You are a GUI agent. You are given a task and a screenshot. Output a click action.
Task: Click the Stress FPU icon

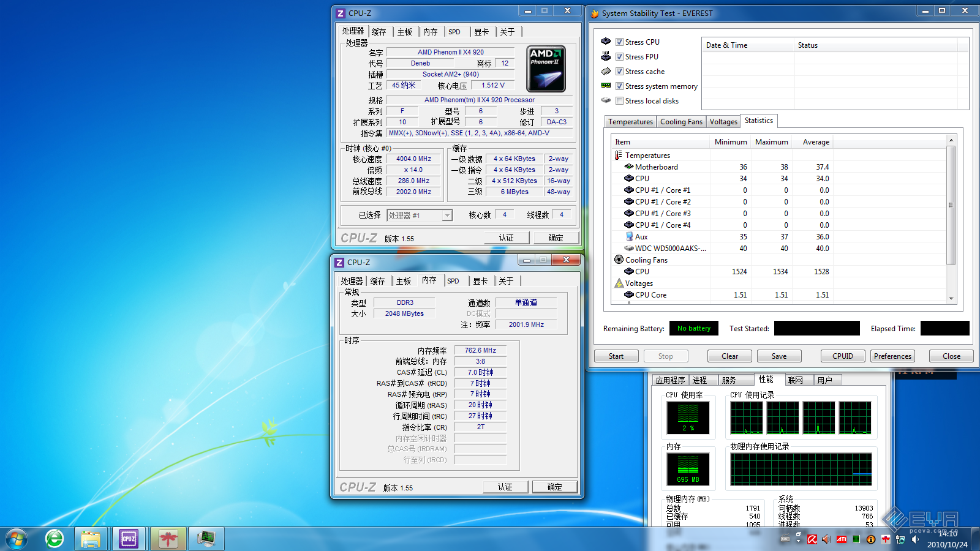[x=606, y=56]
